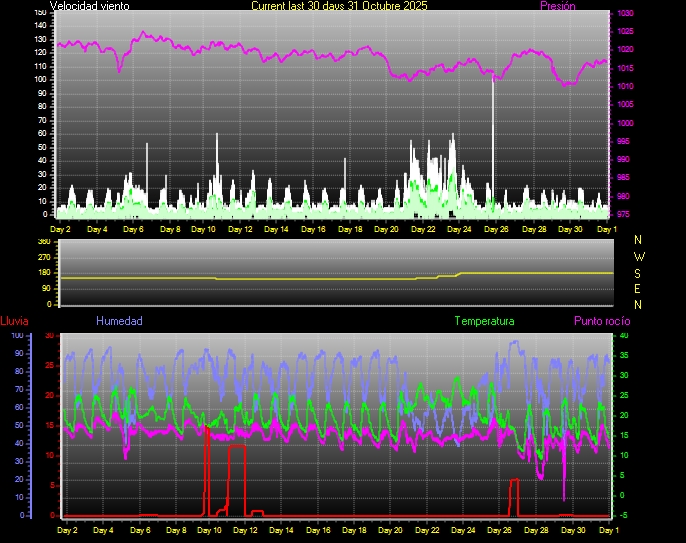Click 'Day 10' on the wind chart axis
This screenshot has width=686, height=543.
pyautogui.click(x=203, y=229)
